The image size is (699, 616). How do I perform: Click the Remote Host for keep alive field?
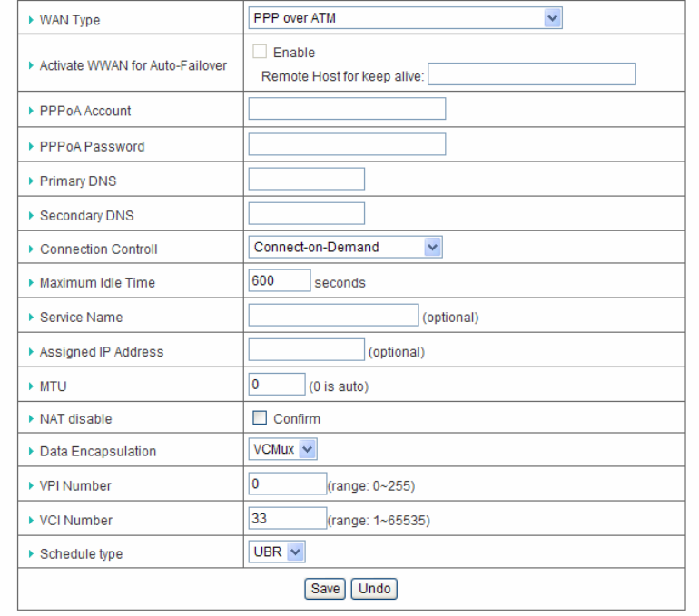532,73
